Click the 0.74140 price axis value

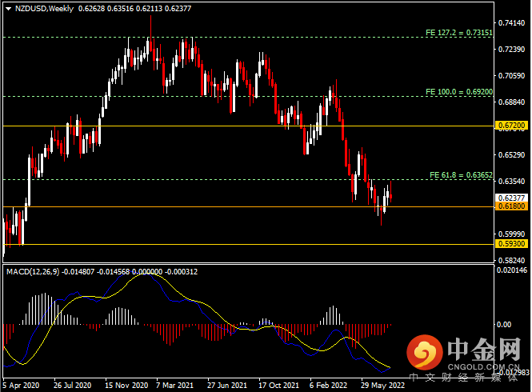click(511, 22)
